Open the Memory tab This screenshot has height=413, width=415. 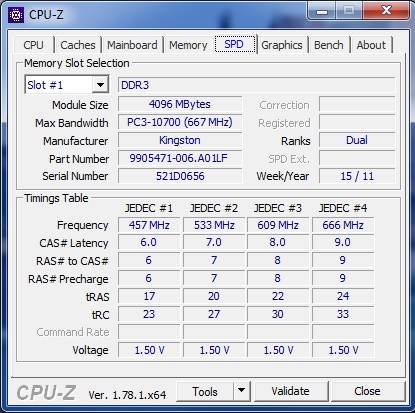[x=188, y=45]
